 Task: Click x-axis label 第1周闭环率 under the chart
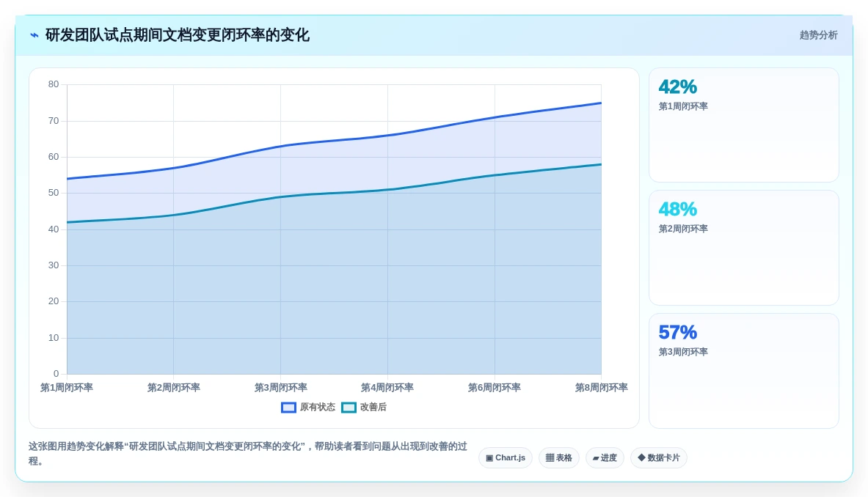point(67,388)
